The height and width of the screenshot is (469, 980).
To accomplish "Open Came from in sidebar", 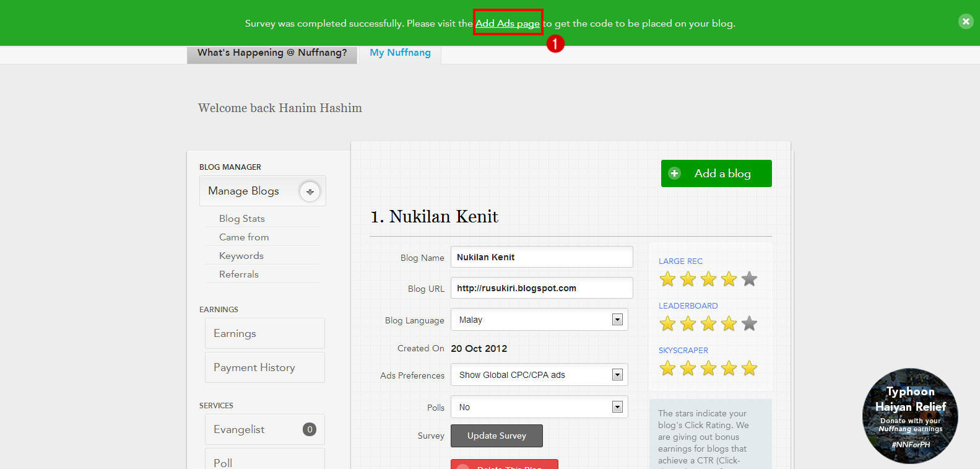I will [x=244, y=237].
